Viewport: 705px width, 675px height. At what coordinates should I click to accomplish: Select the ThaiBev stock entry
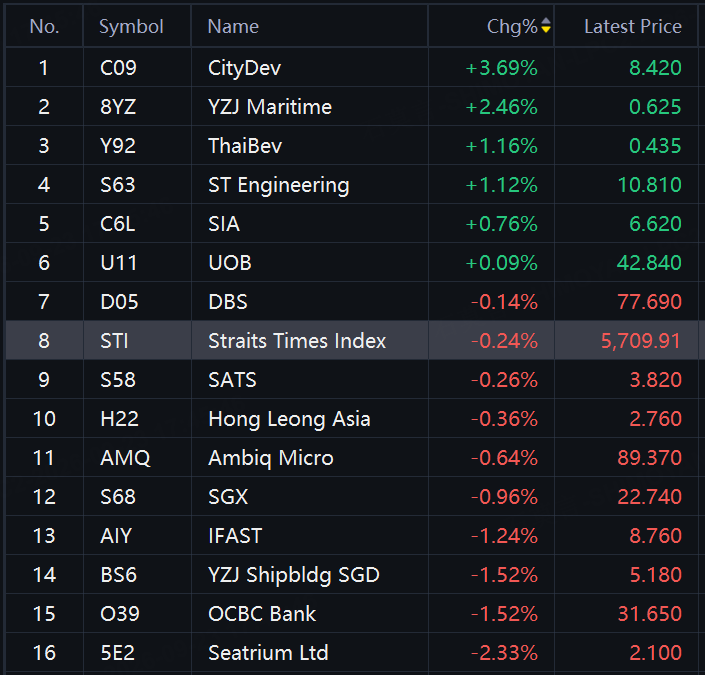[352, 146]
